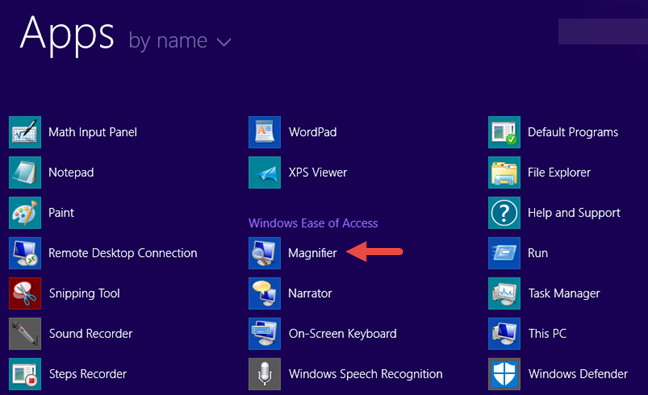Launch the File Explorer folder icon
Viewport: 648px width, 395px height.
(504, 172)
